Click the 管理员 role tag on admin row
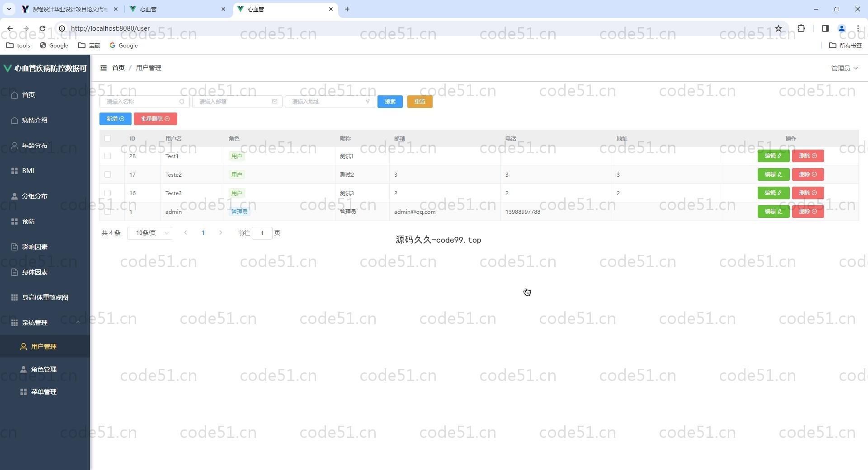Image resolution: width=868 pixels, height=470 pixels. [239, 211]
